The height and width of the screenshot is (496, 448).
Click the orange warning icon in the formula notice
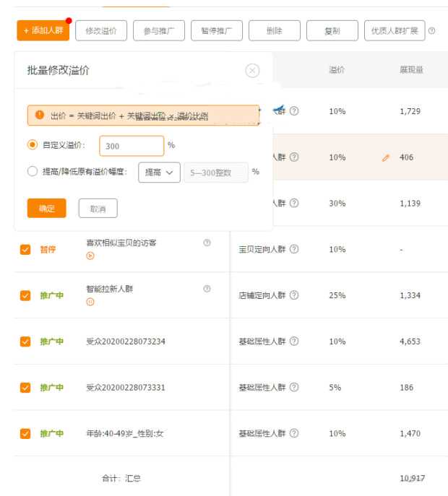pos(39,115)
